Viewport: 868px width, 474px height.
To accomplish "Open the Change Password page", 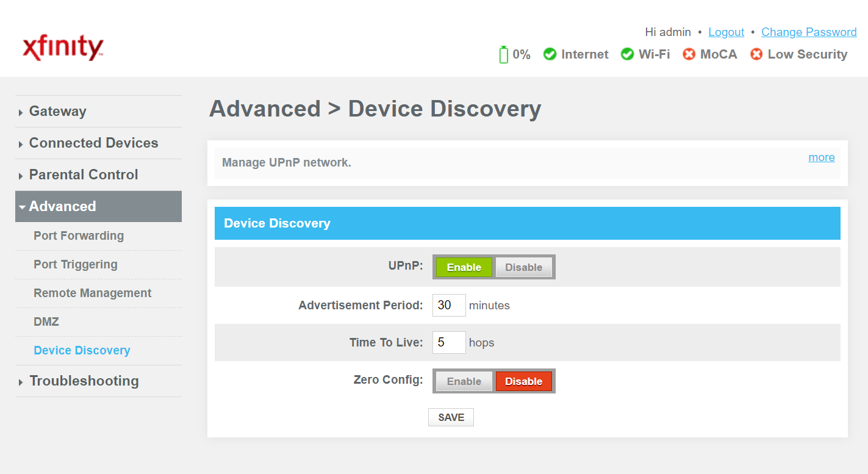I will point(809,32).
